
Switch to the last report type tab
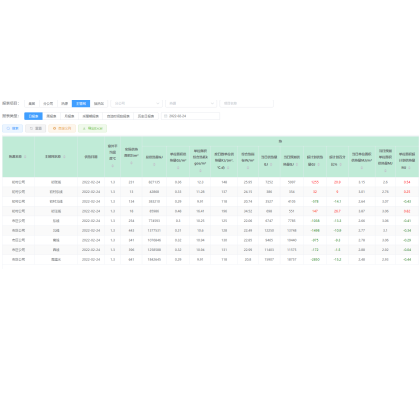(146, 116)
